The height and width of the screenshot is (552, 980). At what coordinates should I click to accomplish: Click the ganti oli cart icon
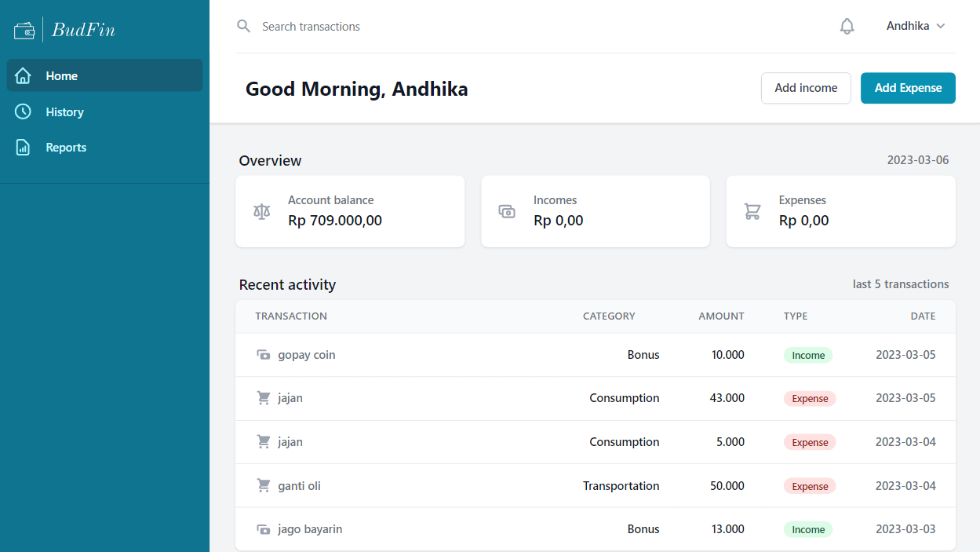click(x=264, y=486)
